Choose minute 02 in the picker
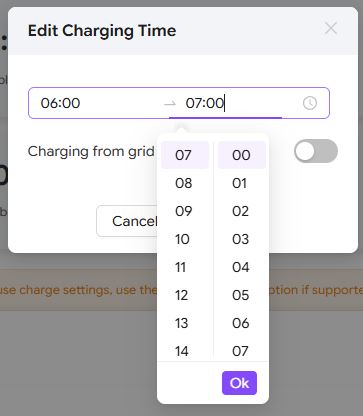Screen dimensions: 363x416 [x=242, y=211]
